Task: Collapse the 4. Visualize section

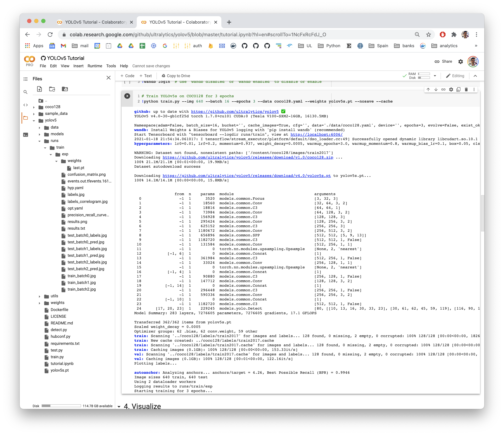Action: click(x=119, y=406)
